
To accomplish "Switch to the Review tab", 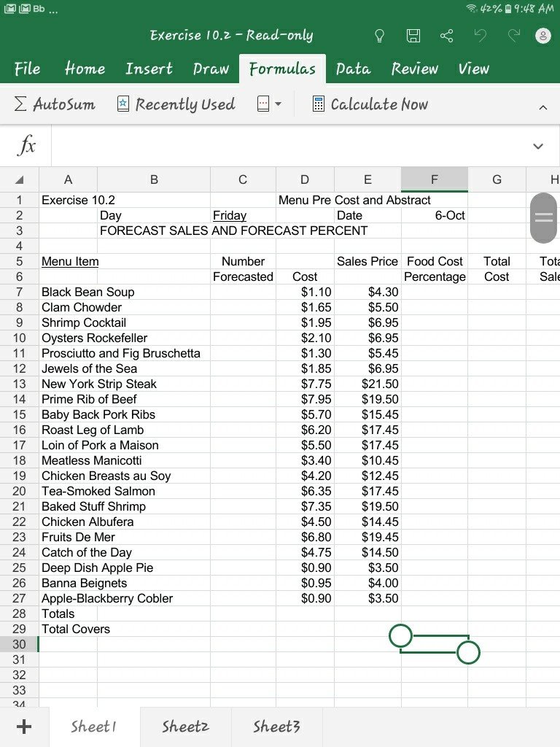I will [x=414, y=69].
